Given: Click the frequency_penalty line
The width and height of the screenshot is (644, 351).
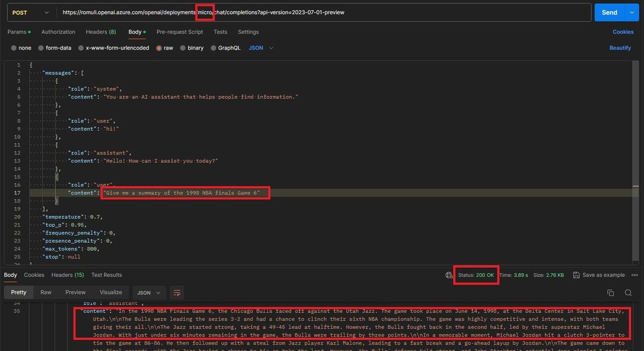Looking at the screenshot, I should [x=79, y=232].
